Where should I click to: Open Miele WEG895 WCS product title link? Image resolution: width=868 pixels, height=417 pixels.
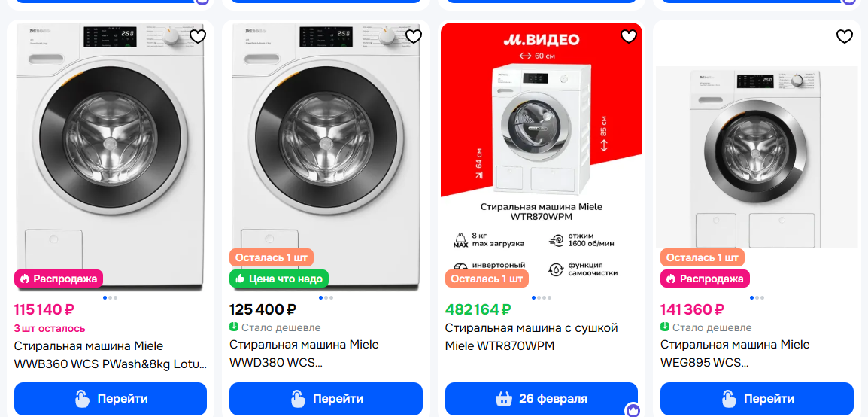735,354
